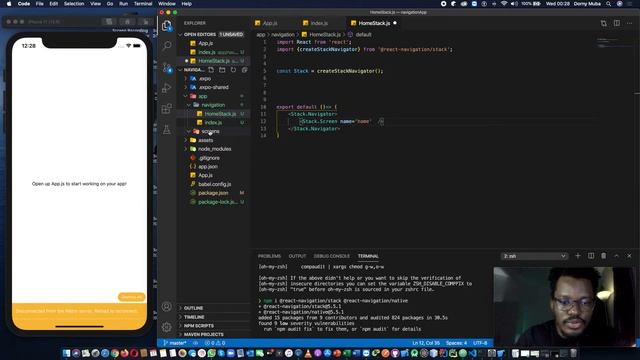
Task: Expand the NPM Scripts section
Action: 199,326
